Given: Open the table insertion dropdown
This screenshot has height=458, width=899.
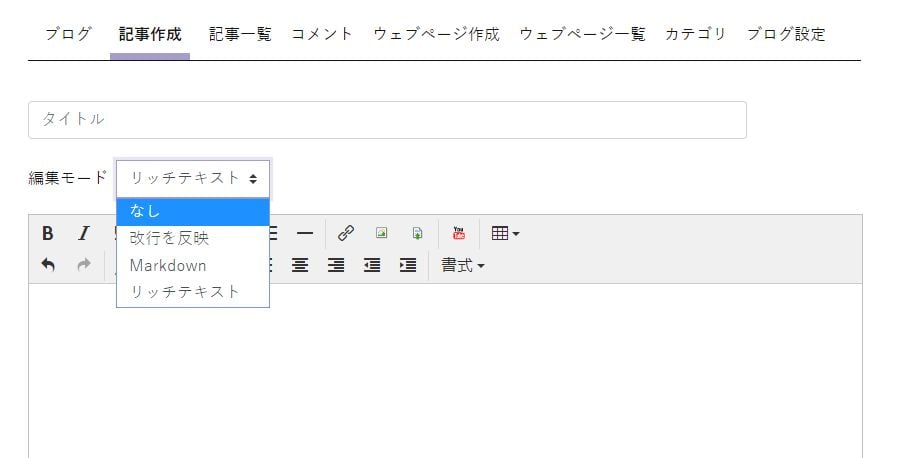Looking at the screenshot, I should tap(505, 233).
